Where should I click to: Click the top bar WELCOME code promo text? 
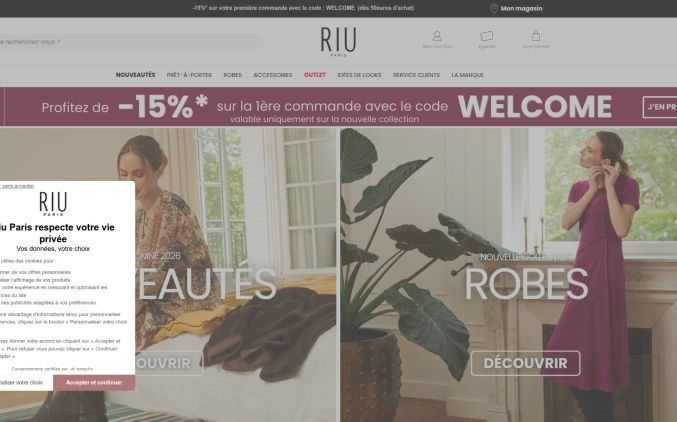(303, 8)
